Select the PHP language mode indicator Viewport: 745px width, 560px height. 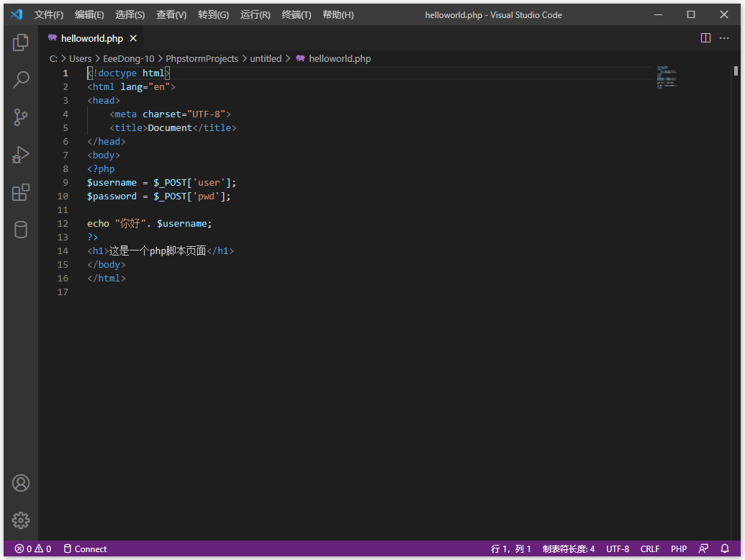[679, 549]
